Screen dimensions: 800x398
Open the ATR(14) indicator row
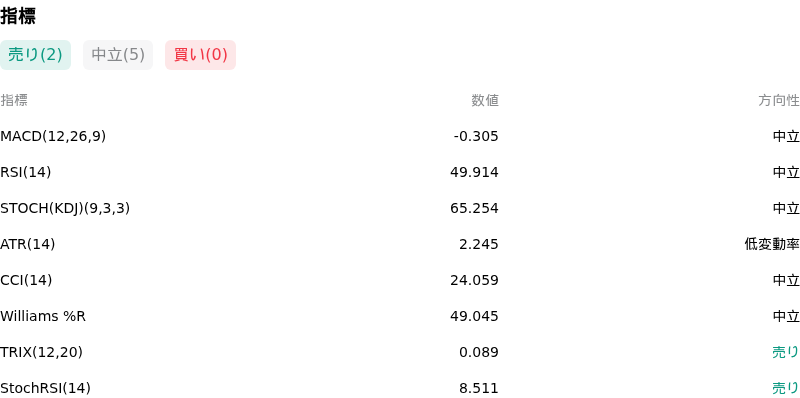(x=400, y=244)
